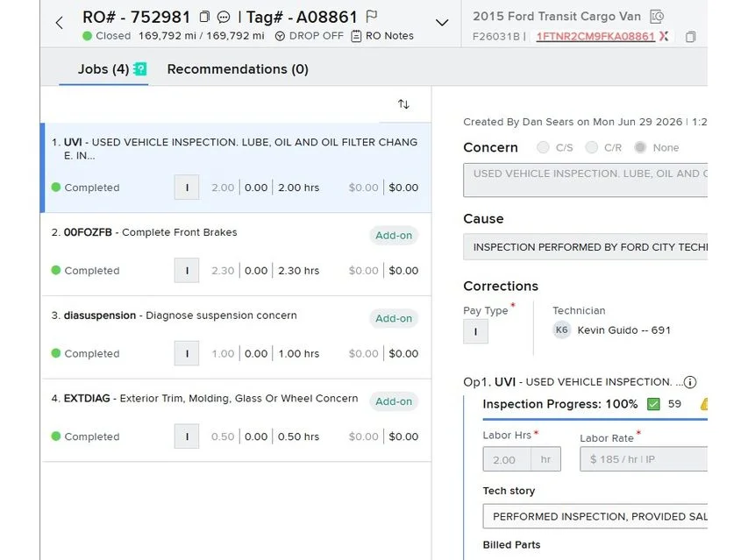The height and width of the screenshot is (560, 748).
Task: Click the DROP OFF status icon
Action: click(x=280, y=36)
